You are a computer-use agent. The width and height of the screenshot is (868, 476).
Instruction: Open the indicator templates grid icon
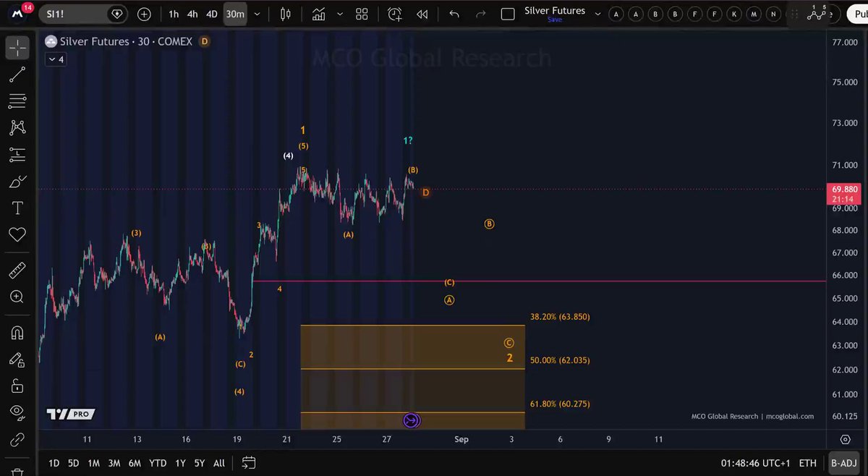362,14
